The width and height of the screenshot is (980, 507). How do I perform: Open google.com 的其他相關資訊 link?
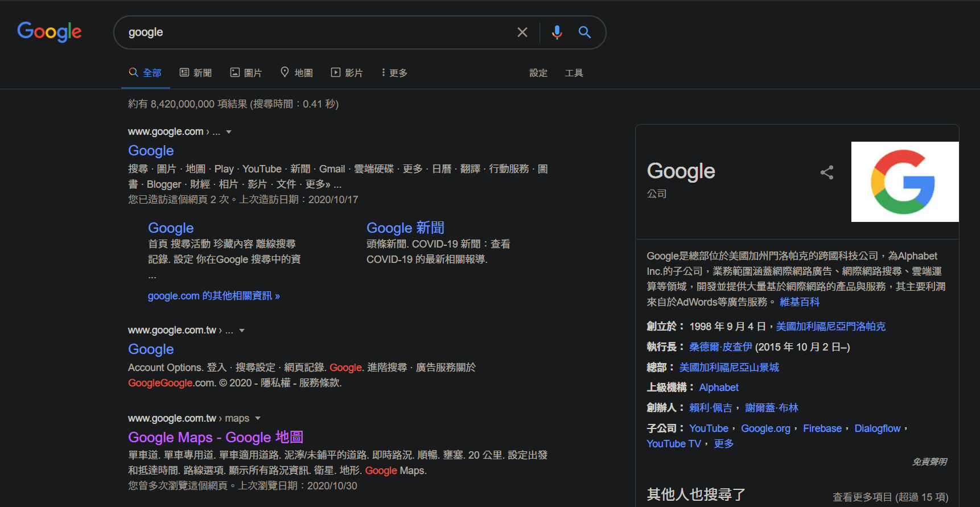tap(214, 296)
